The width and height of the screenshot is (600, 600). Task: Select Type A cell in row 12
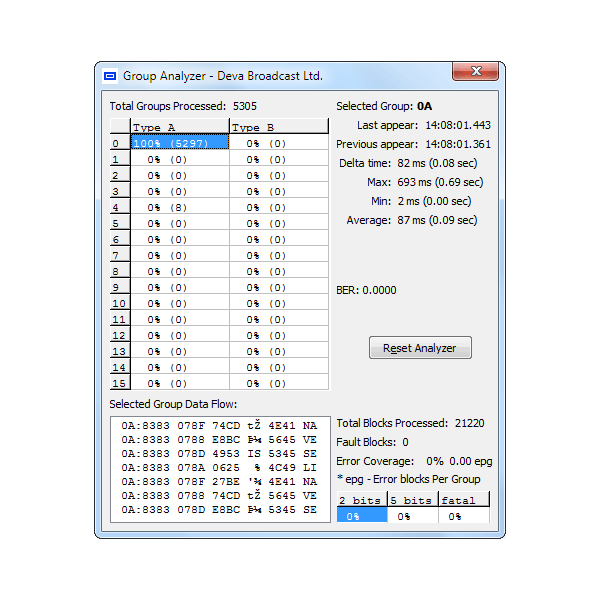click(x=180, y=335)
